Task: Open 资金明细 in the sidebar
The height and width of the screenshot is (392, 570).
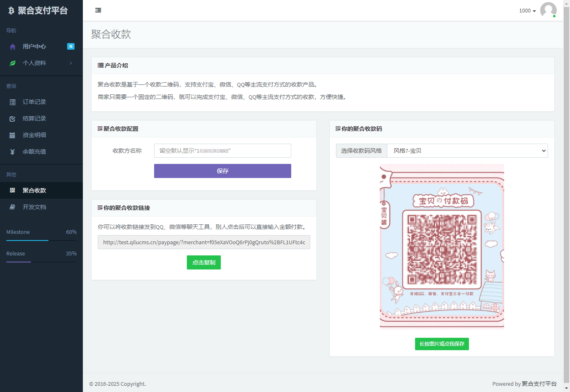Action: tap(41, 135)
